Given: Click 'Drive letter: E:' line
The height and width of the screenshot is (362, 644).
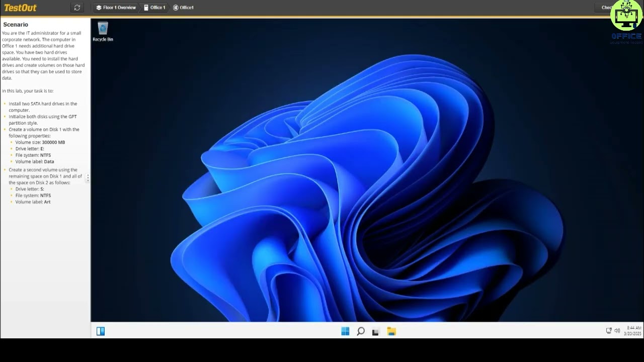Looking at the screenshot, I should [x=30, y=149].
